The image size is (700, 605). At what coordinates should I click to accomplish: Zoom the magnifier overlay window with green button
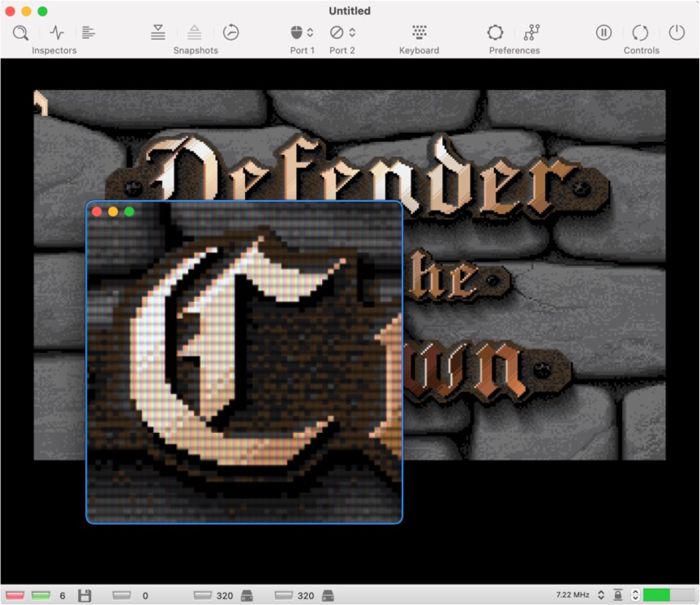(130, 212)
